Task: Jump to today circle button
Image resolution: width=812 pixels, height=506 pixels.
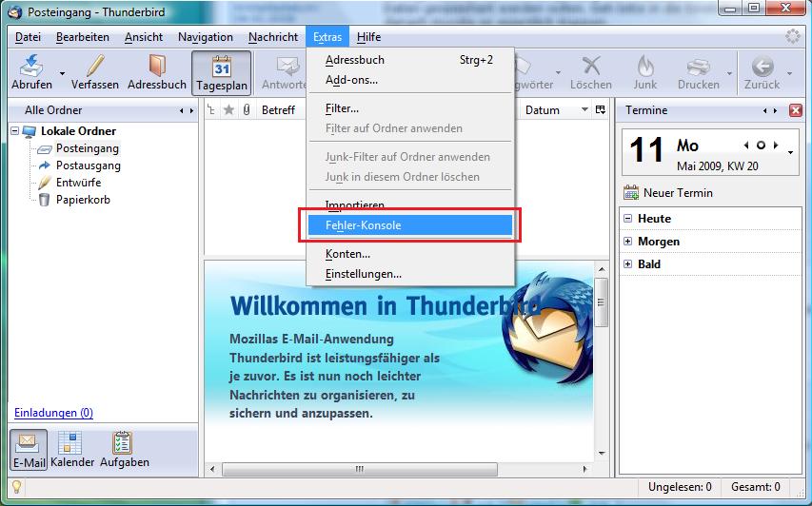Action: [x=761, y=146]
